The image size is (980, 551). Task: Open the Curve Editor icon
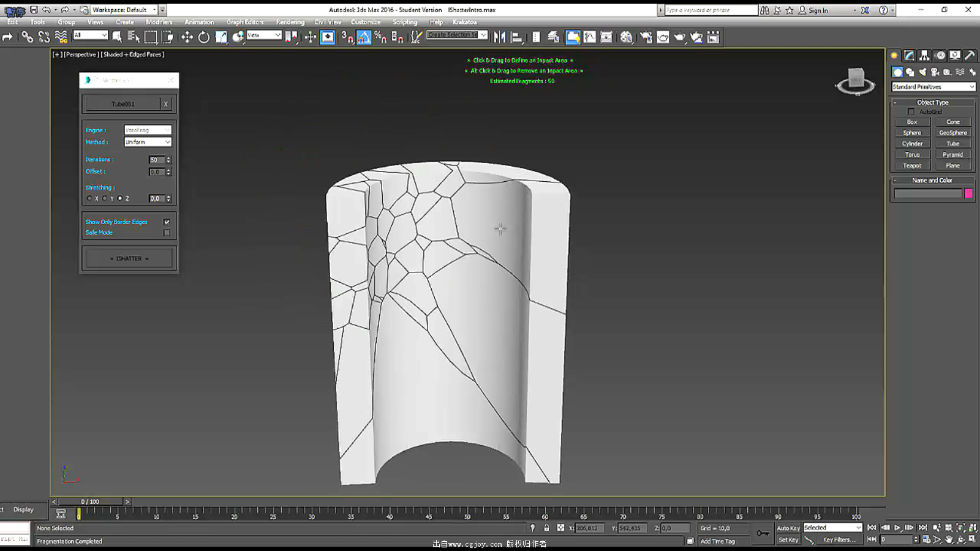point(589,37)
